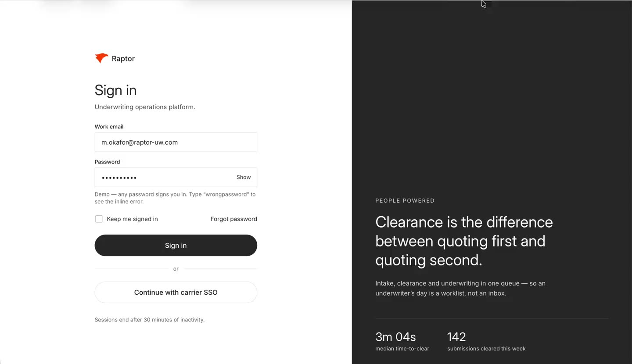This screenshot has height=364, width=632.
Task: Click the dark Sign in button
Action: (176, 245)
